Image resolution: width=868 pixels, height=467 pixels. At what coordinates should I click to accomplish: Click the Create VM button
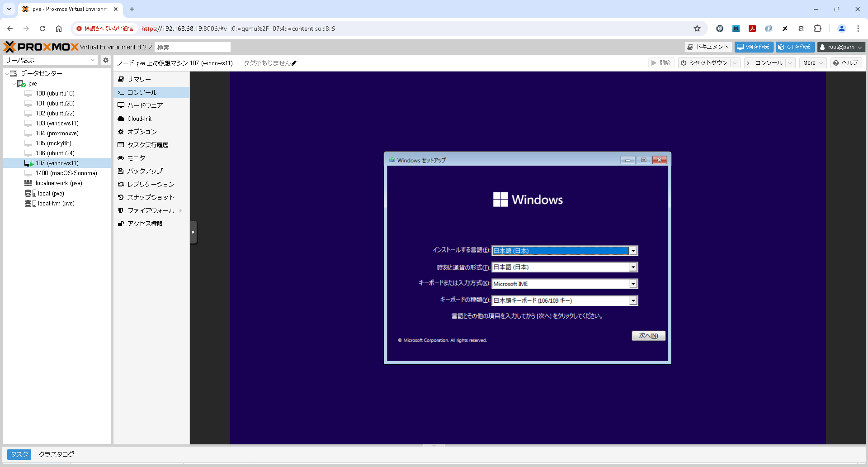pos(753,47)
